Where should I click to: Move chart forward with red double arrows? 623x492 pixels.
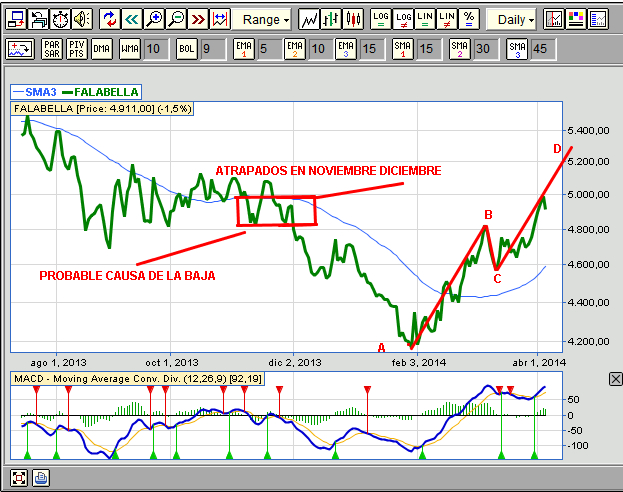pyautogui.click(x=198, y=19)
